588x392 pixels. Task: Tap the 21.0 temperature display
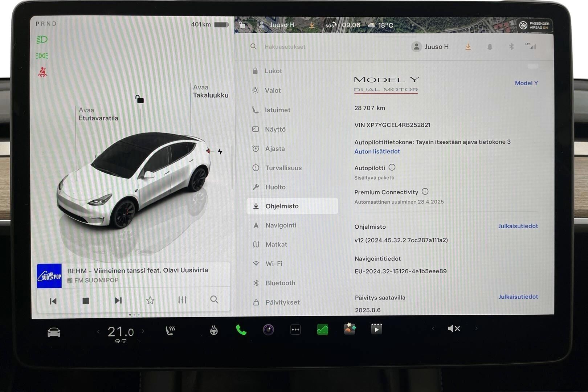tap(121, 331)
